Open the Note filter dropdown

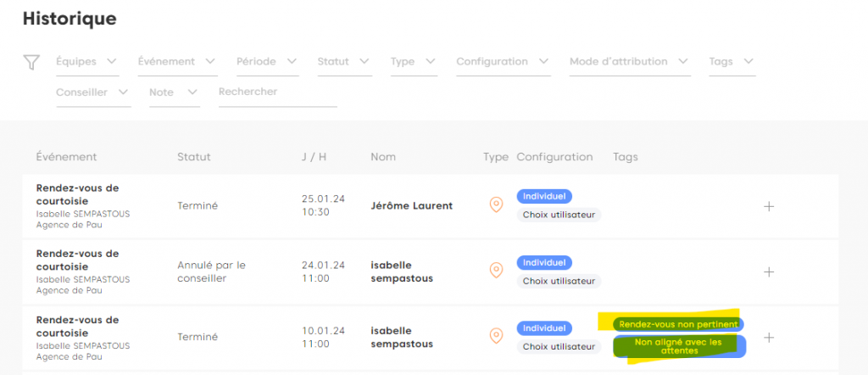coord(174,92)
